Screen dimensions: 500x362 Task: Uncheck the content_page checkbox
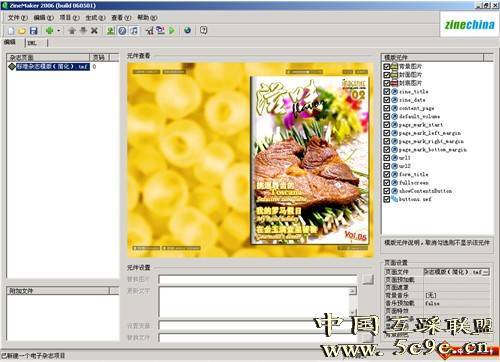387,108
